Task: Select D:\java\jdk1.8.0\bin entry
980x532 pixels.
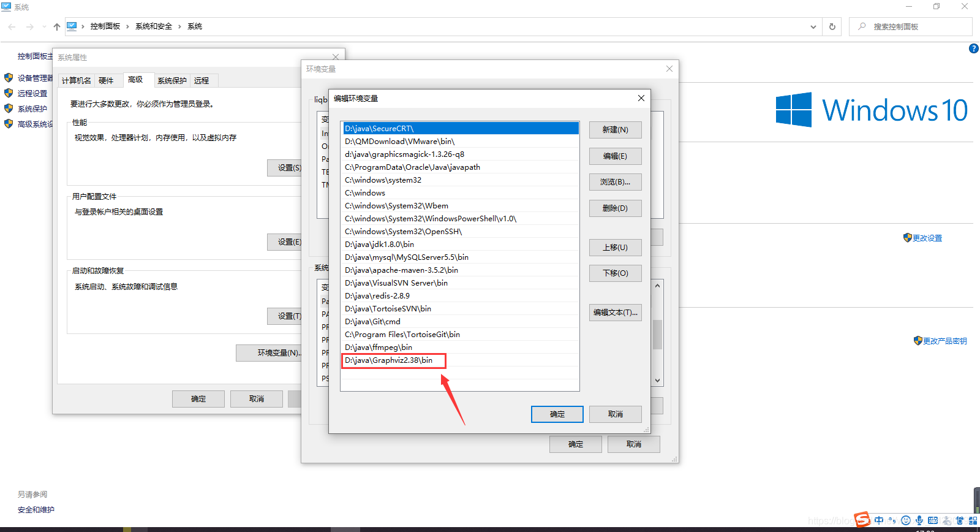Action: point(461,245)
